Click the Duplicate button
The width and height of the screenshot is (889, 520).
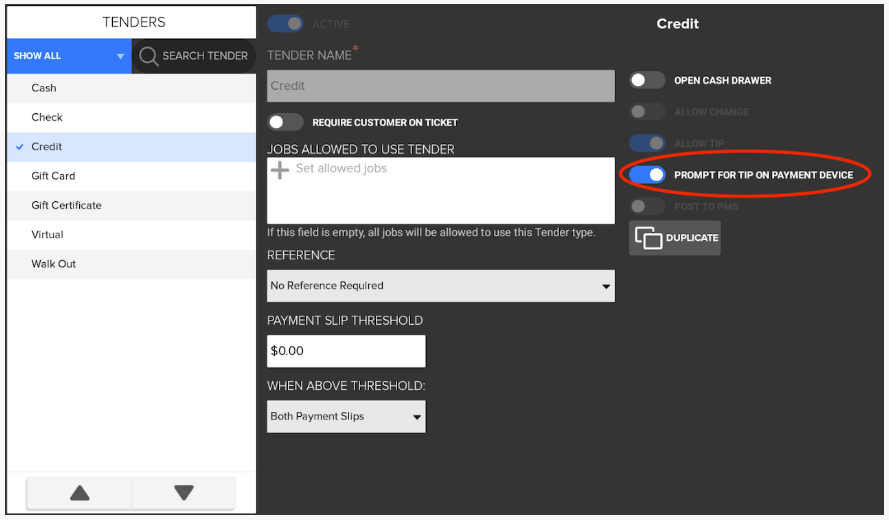pyautogui.click(x=675, y=238)
